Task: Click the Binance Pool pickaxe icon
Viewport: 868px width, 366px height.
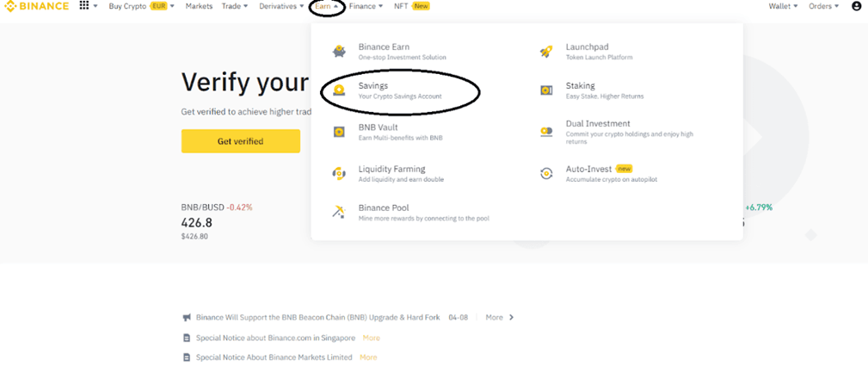Action: [x=340, y=212]
